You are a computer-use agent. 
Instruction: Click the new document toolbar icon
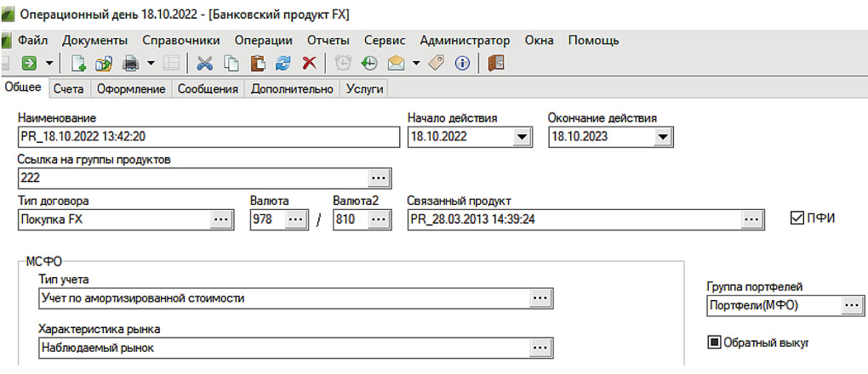[x=79, y=63]
